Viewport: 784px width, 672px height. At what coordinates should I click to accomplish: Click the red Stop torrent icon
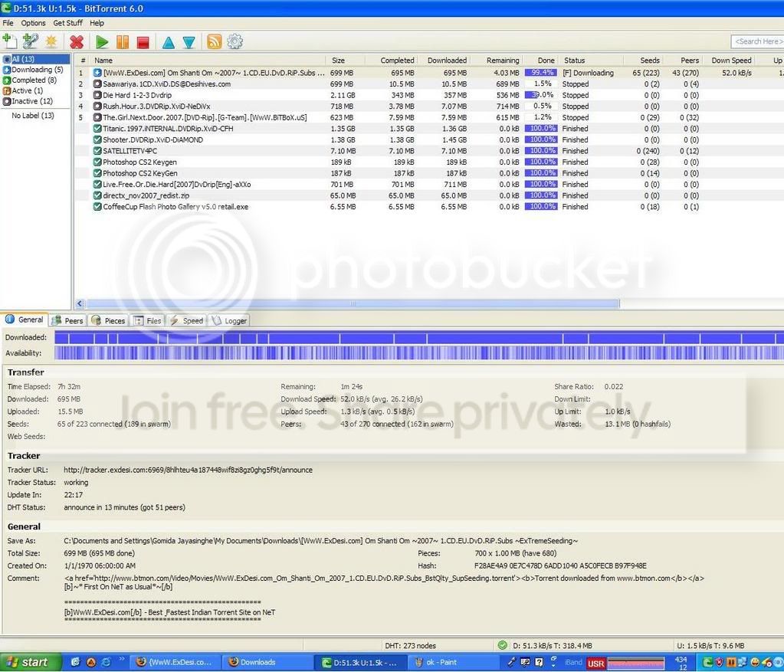point(143,42)
